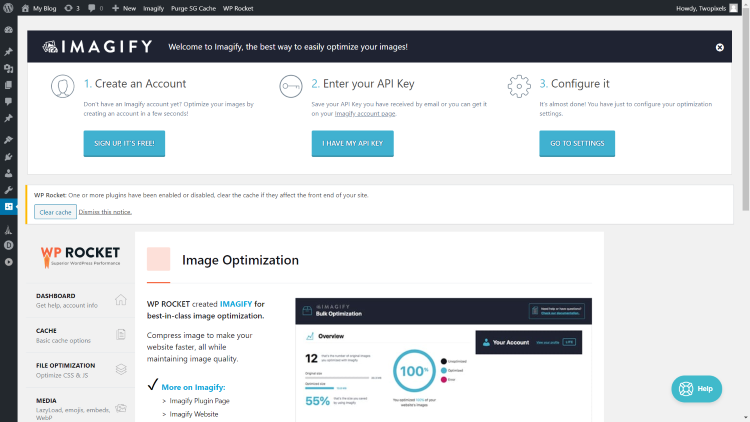The image size is (750, 422).
Task: Click Imagify Bulk Optimization preview image
Action: 443,360
